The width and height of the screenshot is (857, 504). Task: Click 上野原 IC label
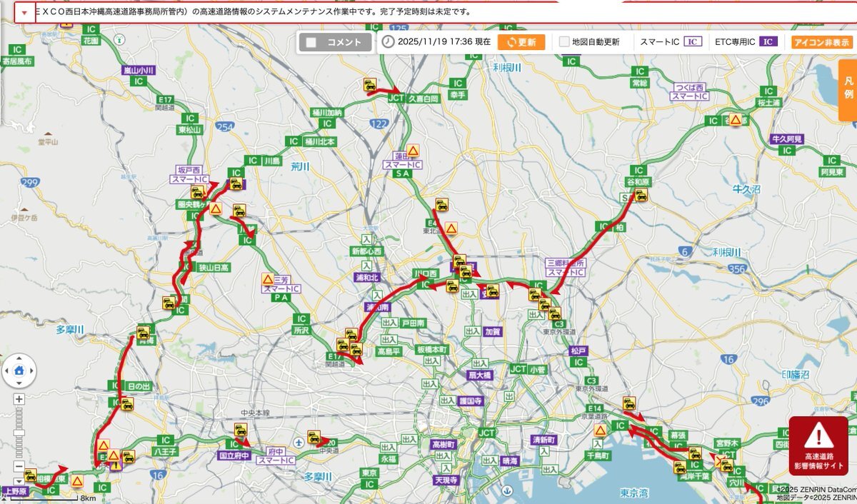pyautogui.click(x=15, y=491)
